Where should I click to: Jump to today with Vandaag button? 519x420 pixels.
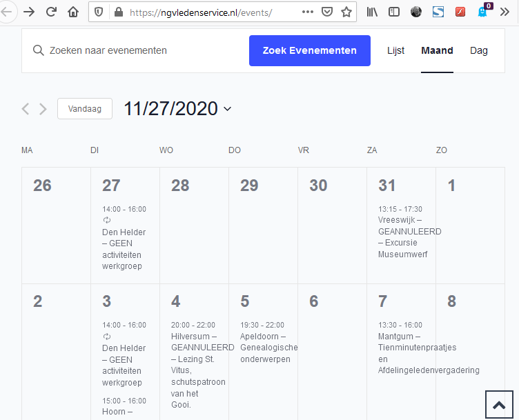(x=85, y=109)
